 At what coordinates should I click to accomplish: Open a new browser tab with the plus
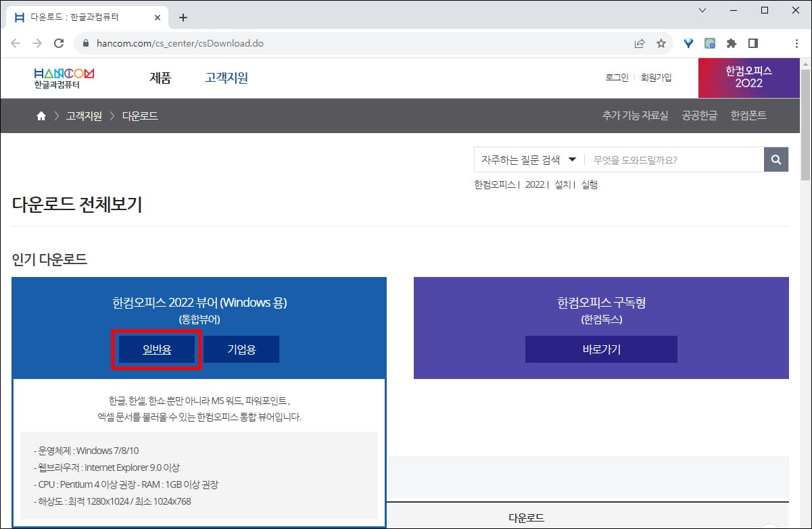[183, 17]
